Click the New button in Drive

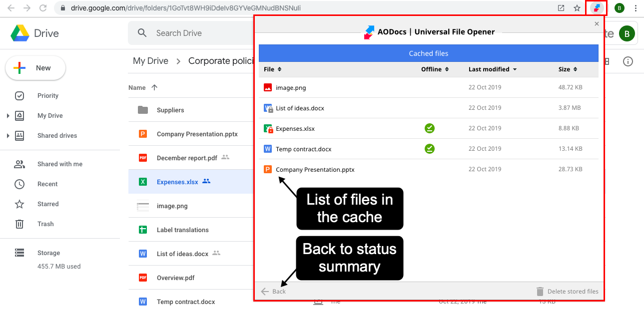pos(35,67)
